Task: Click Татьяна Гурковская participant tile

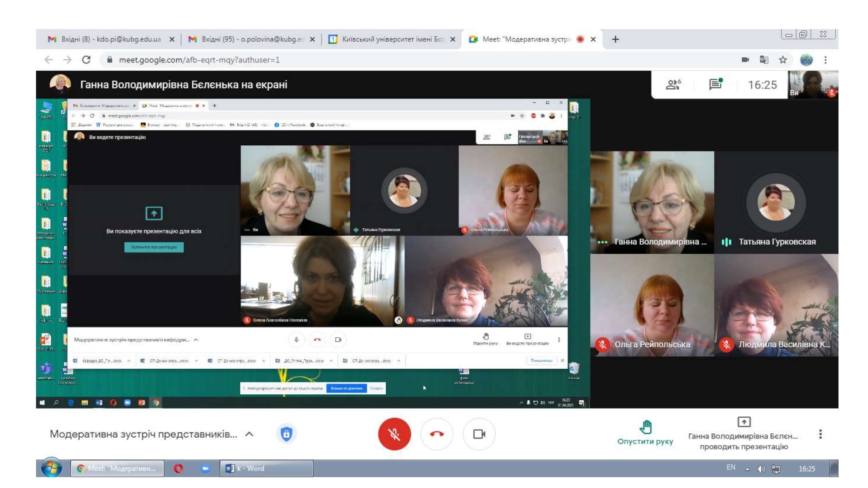Action: pos(776,203)
